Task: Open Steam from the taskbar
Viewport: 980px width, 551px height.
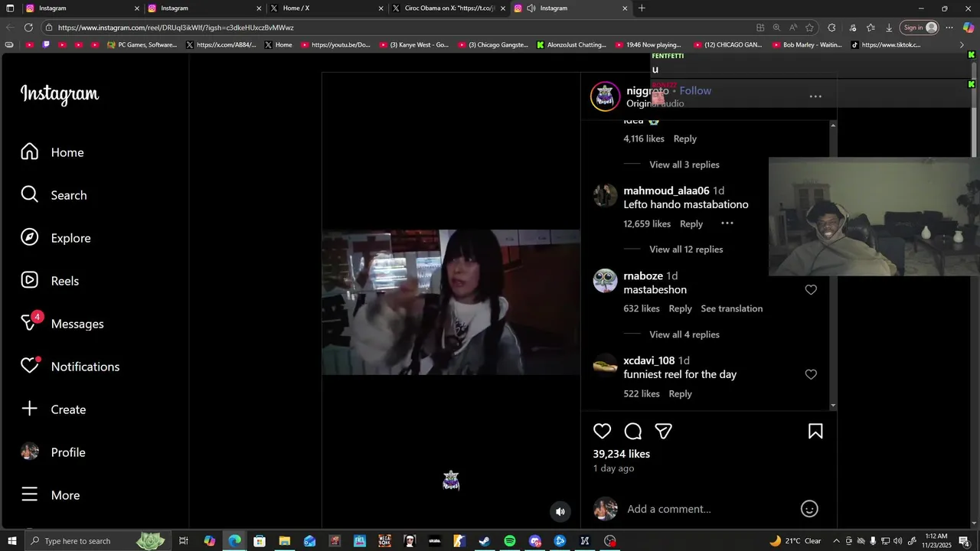Action: click(x=485, y=541)
